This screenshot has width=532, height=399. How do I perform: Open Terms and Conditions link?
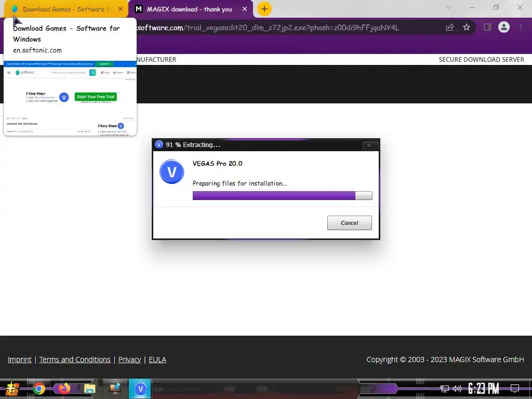(75, 360)
